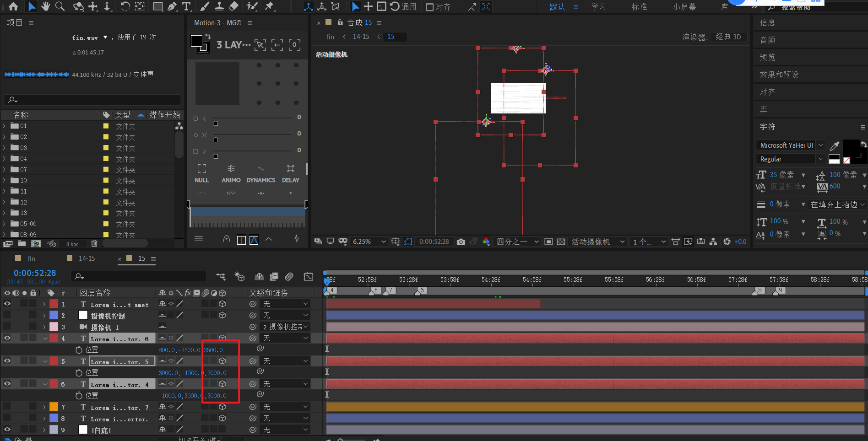This screenshot has width=868, height=441.
Task: Click the current time 0:00:52:28 display
Action: [x=35, y=273]
